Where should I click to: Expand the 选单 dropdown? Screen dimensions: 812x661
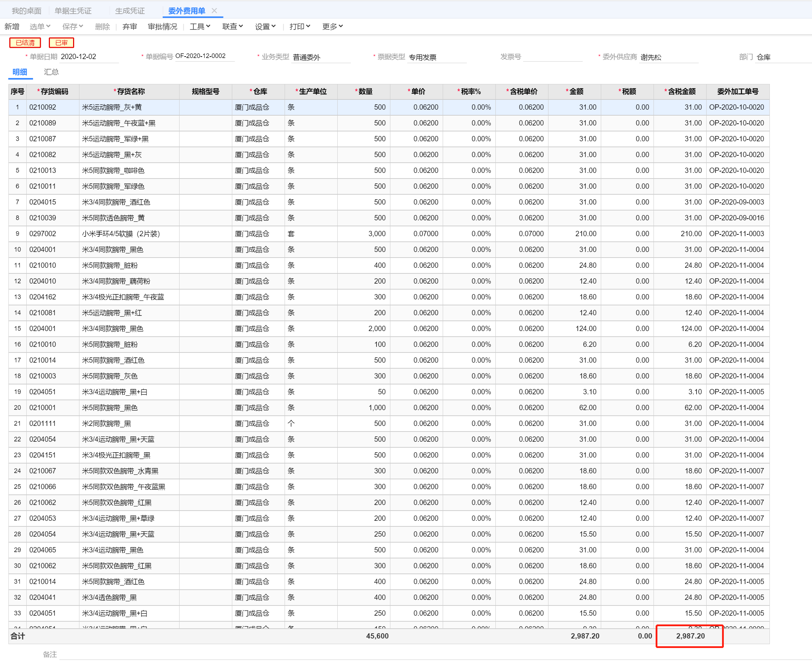pos(40,26)
